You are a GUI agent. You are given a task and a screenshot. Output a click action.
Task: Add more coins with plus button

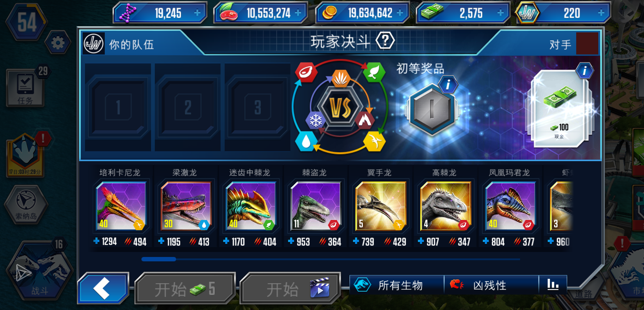tap(400, 13)
